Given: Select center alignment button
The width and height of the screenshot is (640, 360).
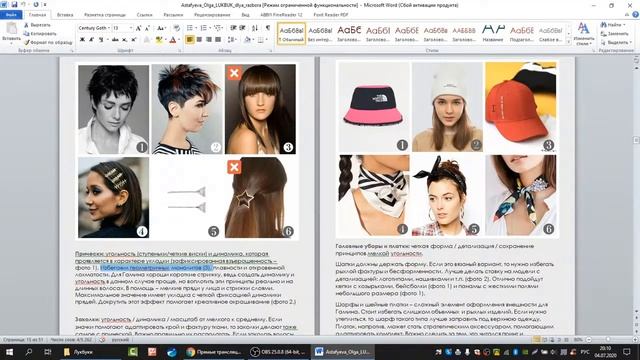Looking at the screenshot, I should 199,40.
